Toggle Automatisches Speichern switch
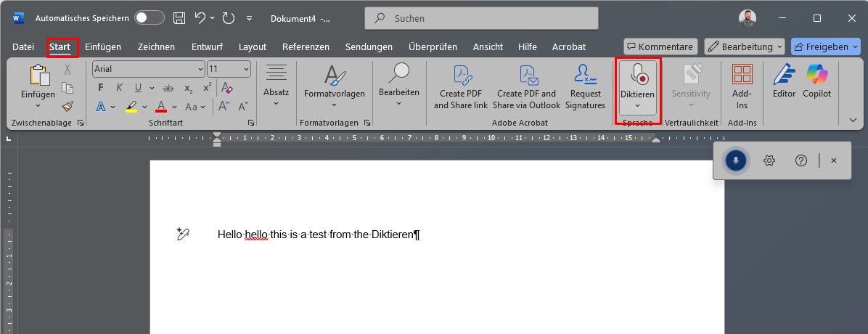 (x=150, y=17)
